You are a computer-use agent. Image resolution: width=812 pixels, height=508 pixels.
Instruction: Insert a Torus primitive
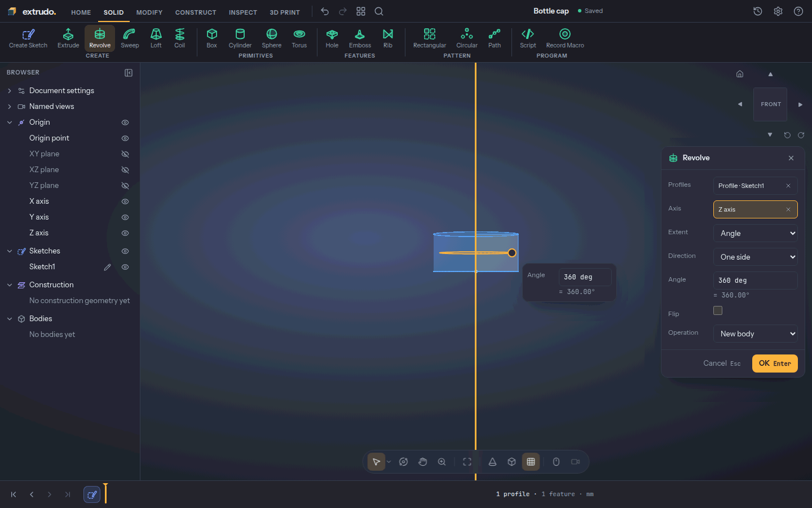pyautogui.click(x=299, y=38)
